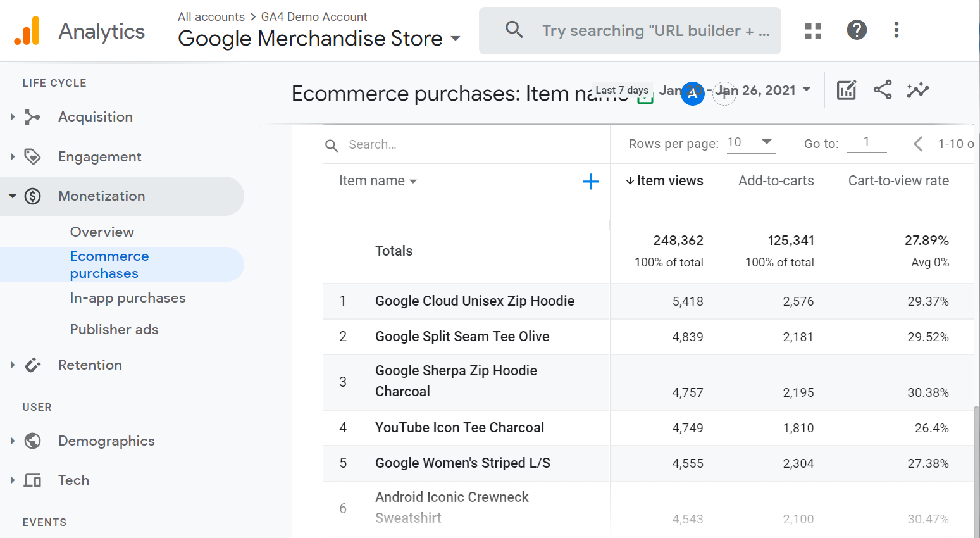The height and width of the screenshot is (538, 980).
Task: Open the apps grid icon
Action: click(x=813, y=31)
